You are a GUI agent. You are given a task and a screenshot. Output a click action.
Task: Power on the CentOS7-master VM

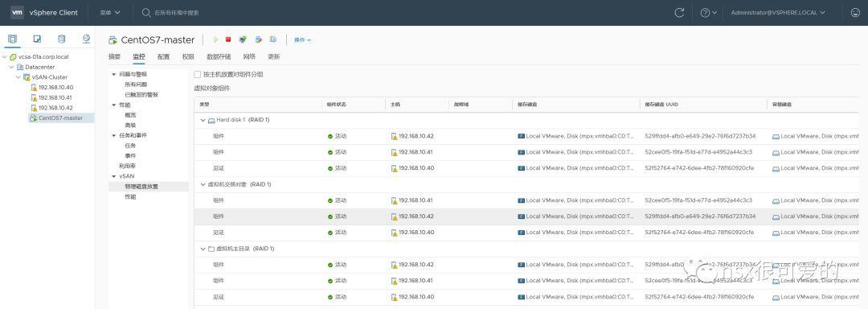pos(216,40)
